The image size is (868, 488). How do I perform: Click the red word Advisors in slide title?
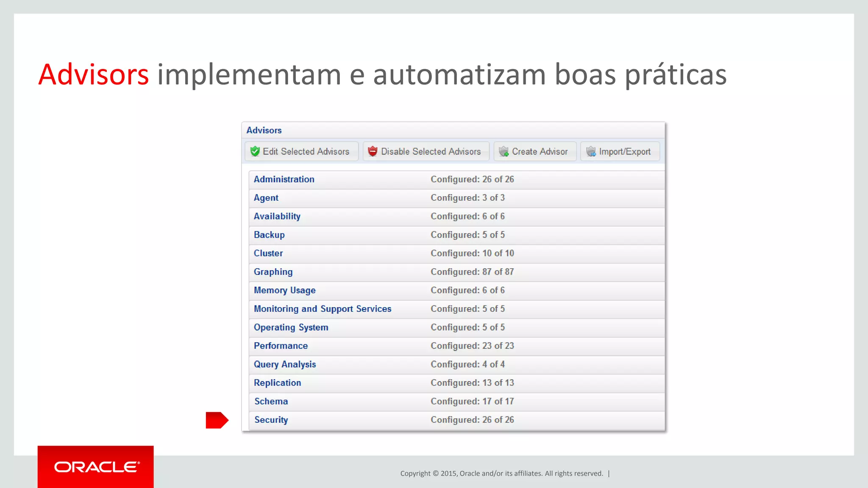tap(94, 75)
